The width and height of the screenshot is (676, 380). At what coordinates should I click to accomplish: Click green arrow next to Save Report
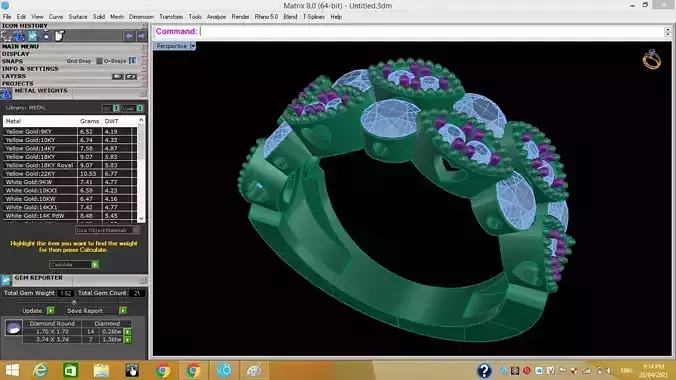(x=123, y=311)
